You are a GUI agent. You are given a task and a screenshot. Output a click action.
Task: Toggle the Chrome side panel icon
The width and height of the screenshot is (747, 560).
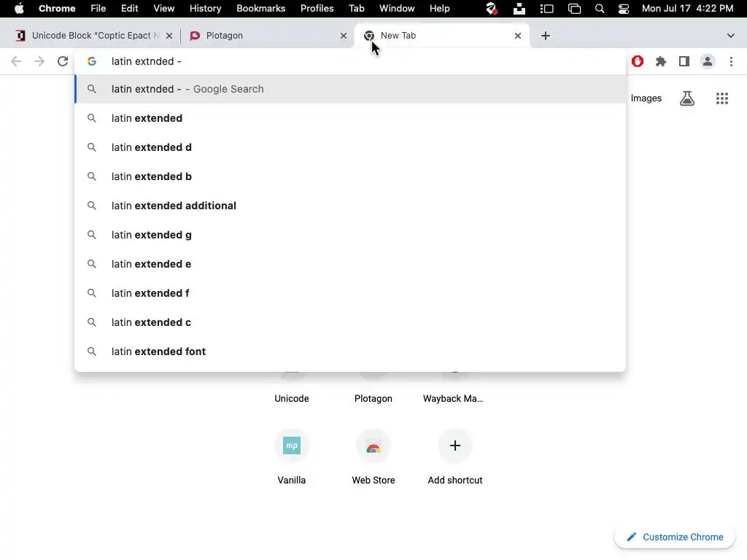[x=684, y=61]
